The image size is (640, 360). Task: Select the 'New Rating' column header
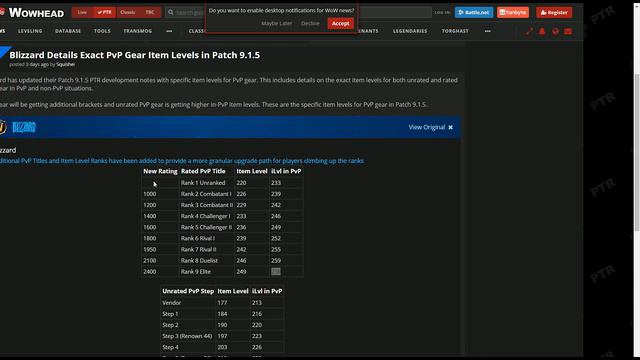(x=160, y=171)
